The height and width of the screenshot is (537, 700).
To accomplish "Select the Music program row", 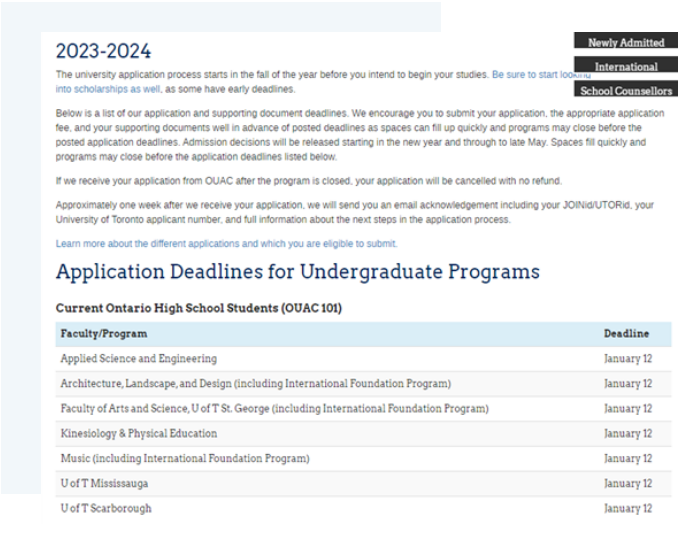I will pyautogui.click(x=363, y=459).
